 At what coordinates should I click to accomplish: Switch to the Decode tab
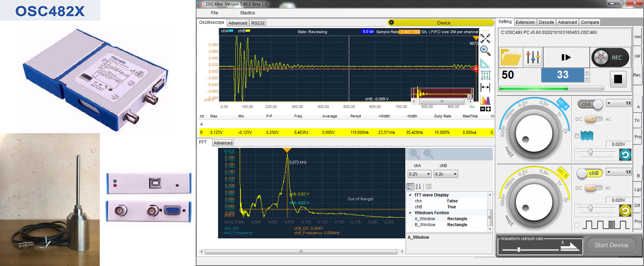pyautogui.click(x=546, y=22)
